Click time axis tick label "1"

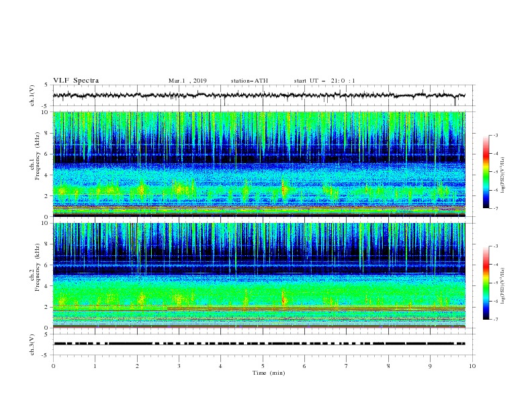pos(95,366)
